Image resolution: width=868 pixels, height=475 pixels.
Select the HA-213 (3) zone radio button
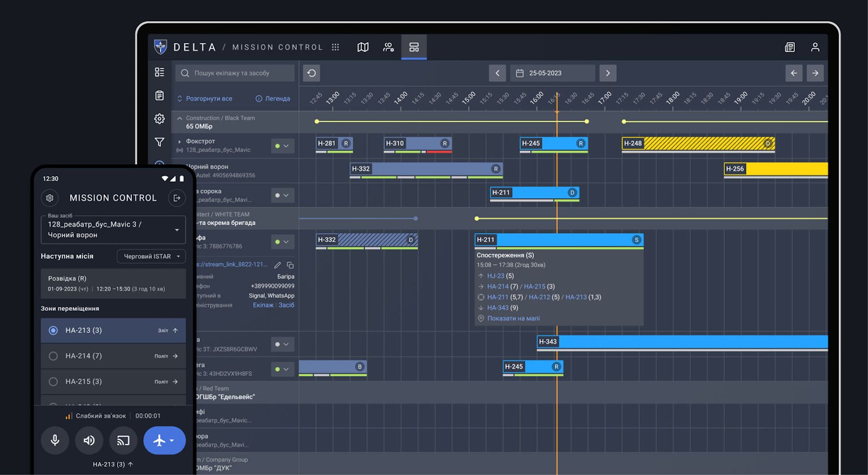click(x=53, y=330)
